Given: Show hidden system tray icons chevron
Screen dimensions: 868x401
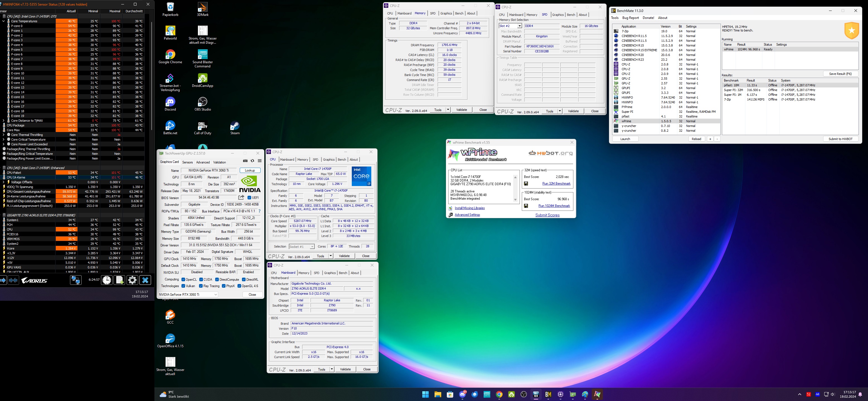Looking at the screenshot, I should [x=800, y=394].
